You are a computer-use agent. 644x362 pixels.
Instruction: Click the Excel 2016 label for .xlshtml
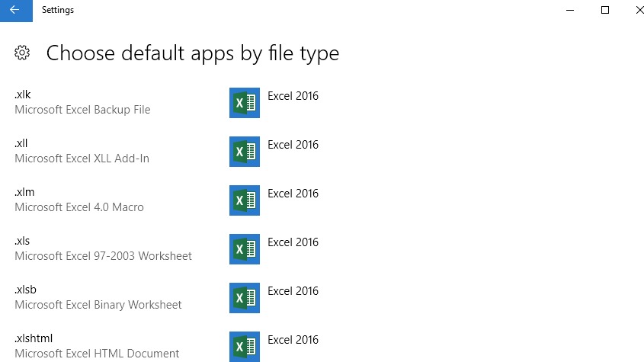coord(293,340)
